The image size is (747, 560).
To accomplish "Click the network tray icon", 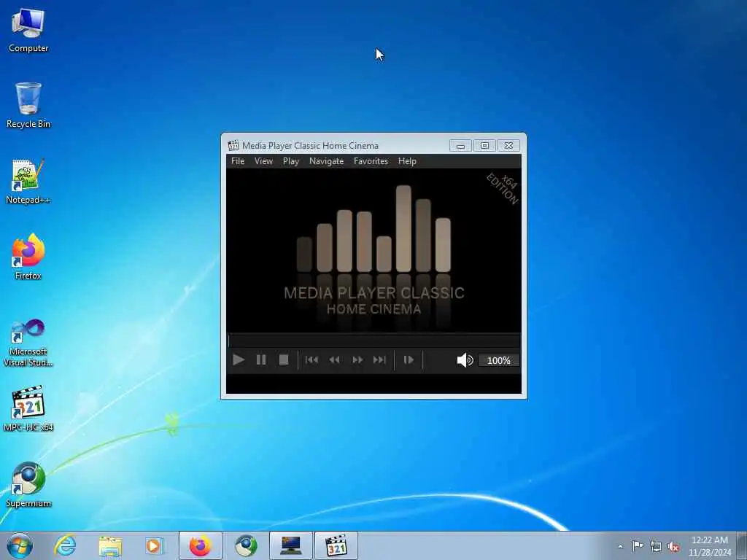I will pyautogui.click(x=656, y=546).
